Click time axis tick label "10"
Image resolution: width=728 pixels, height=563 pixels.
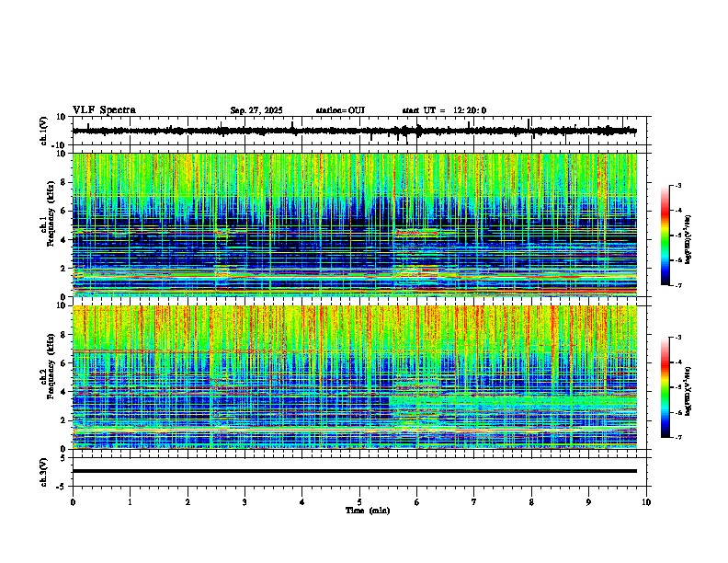(x=646, y=502)
